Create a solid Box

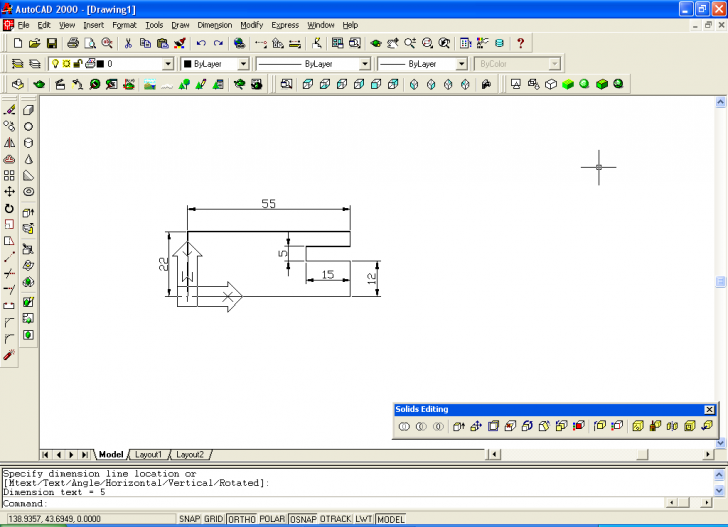click(x=28, y=110)
